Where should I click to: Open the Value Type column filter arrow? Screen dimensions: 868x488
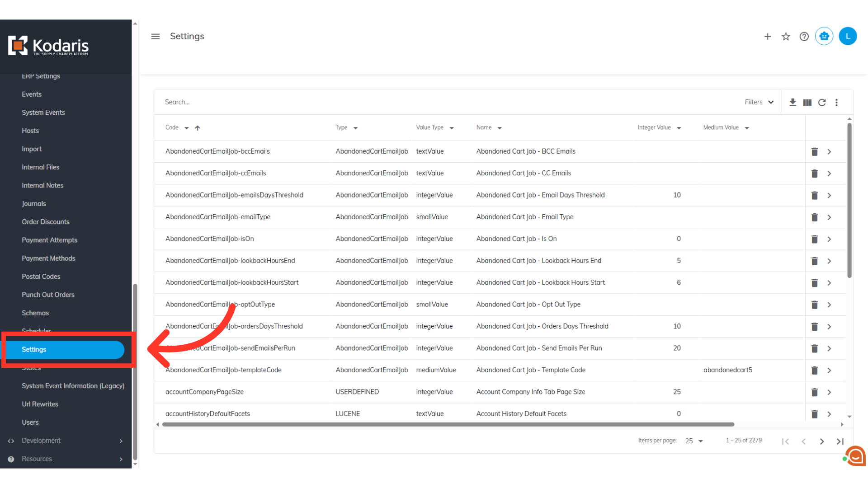(x=452, y=128)
